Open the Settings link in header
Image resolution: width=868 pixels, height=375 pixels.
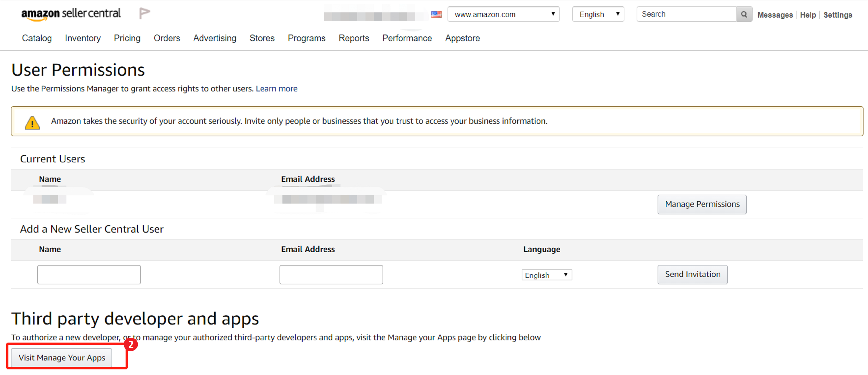click(x=837, y=15)
